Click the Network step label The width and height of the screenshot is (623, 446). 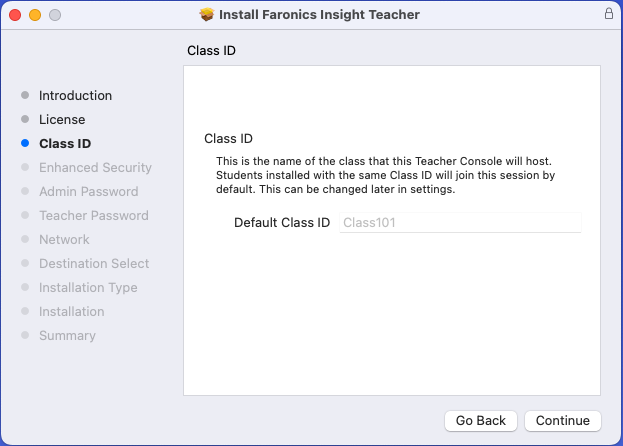coord(64,240)
